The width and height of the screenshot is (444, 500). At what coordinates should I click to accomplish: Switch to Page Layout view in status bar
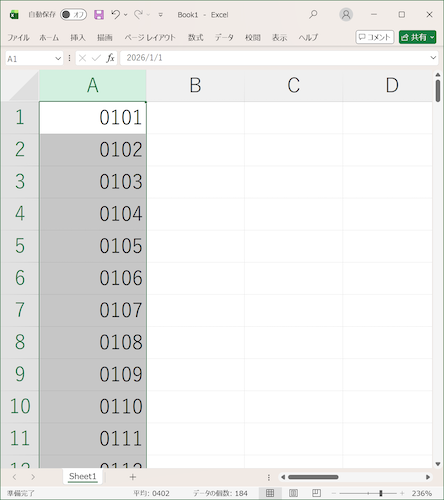pos(293,493)
